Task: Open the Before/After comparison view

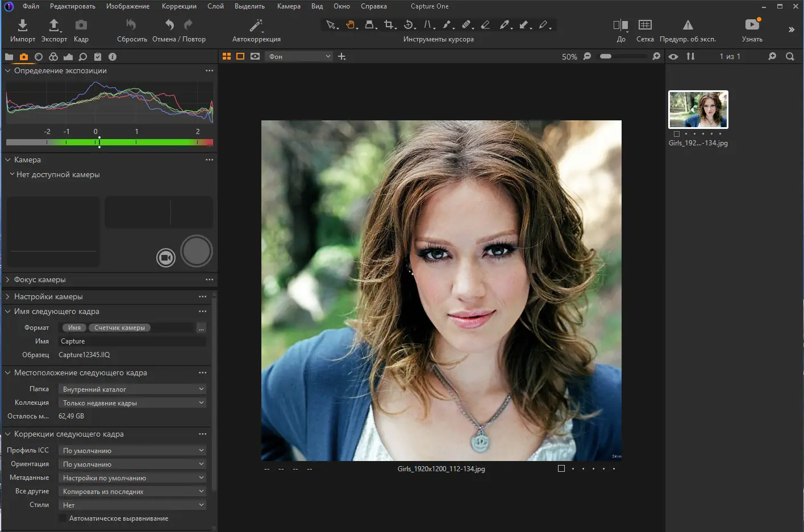Action: click(620, 26)
